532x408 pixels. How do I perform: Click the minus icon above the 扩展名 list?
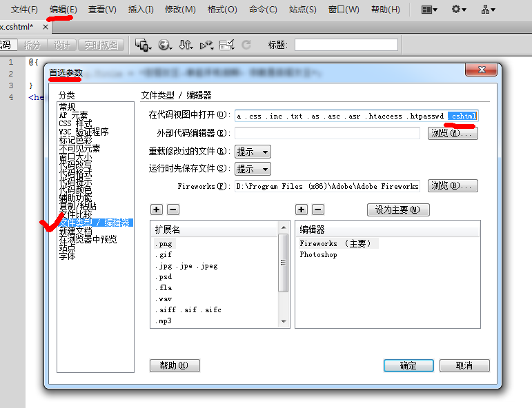(x=173, y=210)
